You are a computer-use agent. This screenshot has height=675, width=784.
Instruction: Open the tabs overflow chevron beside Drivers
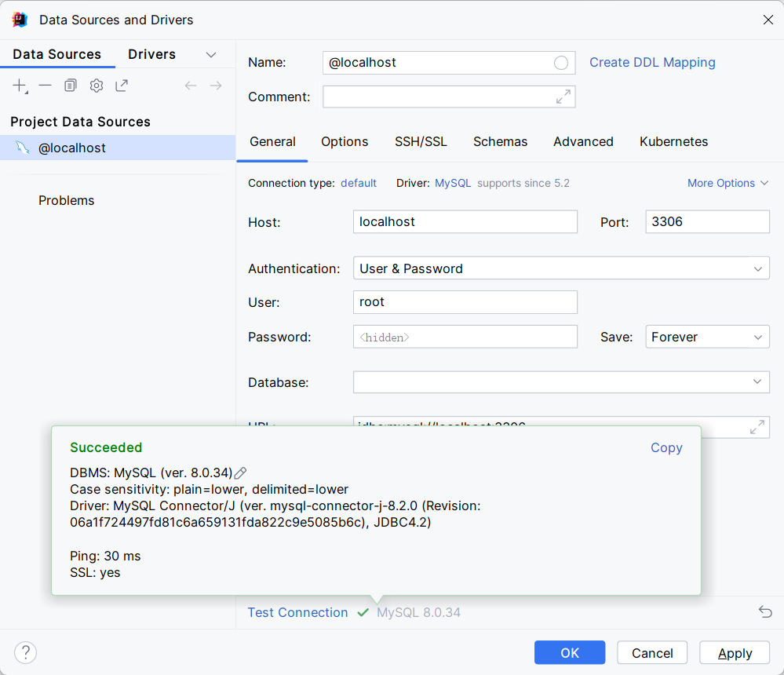coord(211,54)
